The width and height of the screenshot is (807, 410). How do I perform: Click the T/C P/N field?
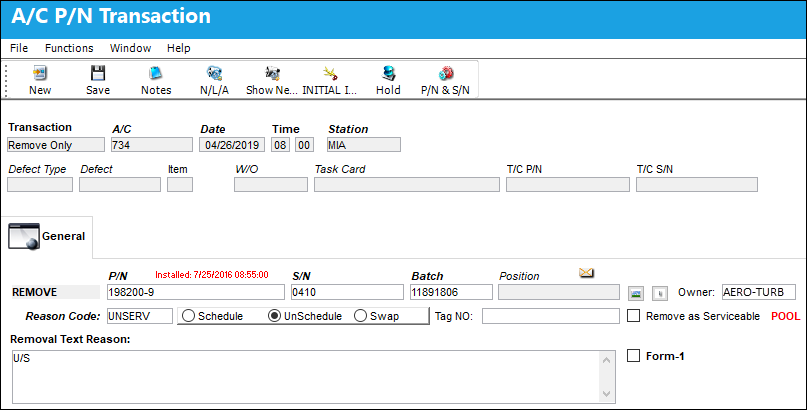point(568,185)
